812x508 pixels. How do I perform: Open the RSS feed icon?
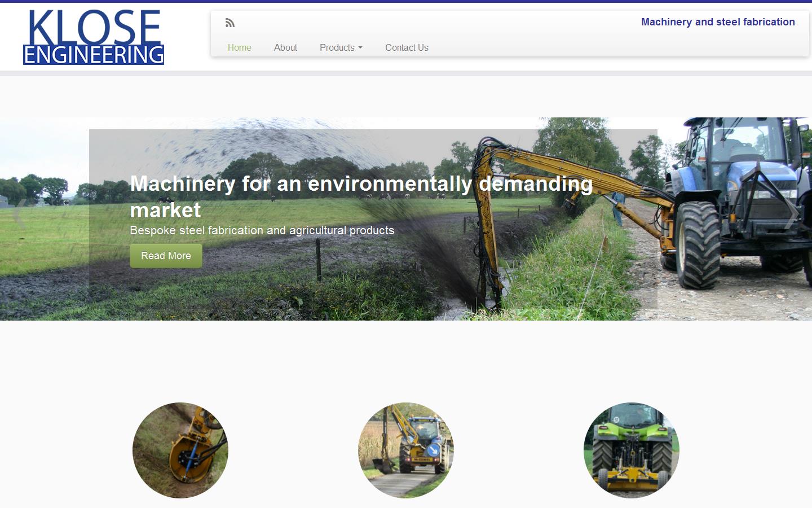pyautogui.click(x=230, y=23)
